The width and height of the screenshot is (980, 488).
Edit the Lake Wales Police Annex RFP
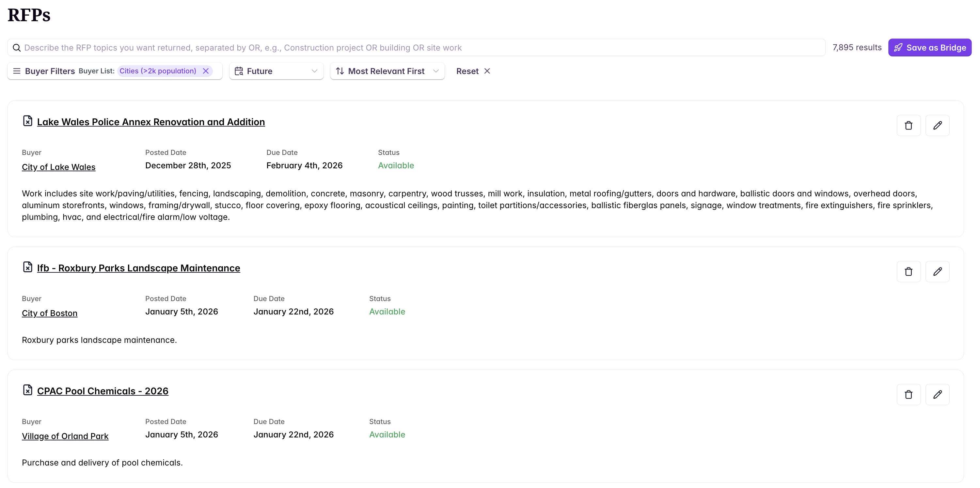click(x=938, y=125)
